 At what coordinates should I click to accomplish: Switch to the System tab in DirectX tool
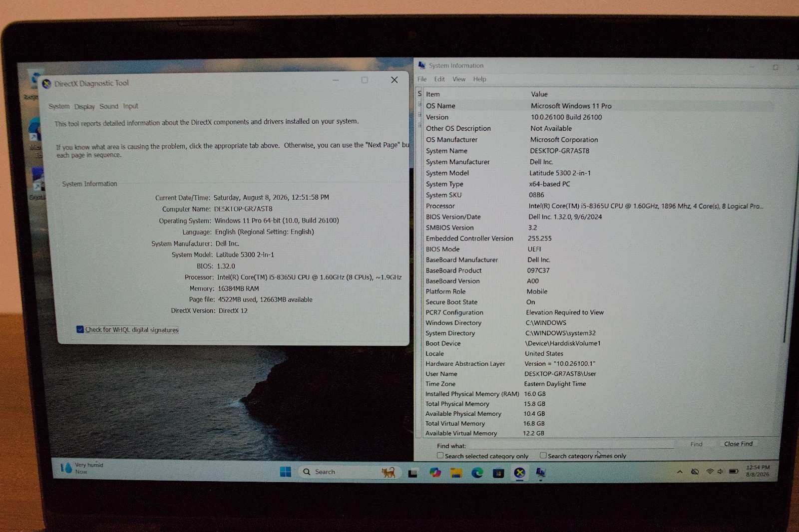click(x=59, y=106)
